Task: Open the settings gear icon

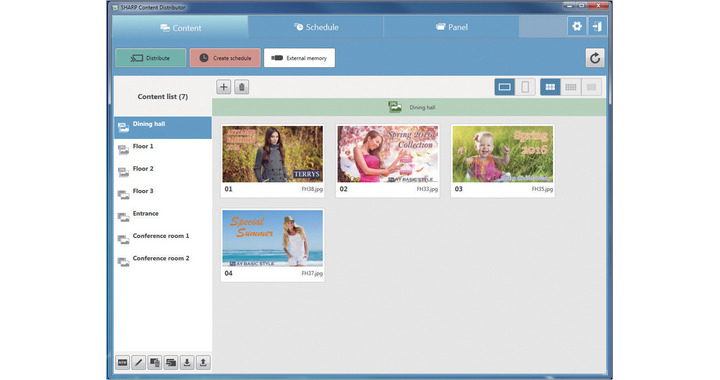Action: [577, 27]
